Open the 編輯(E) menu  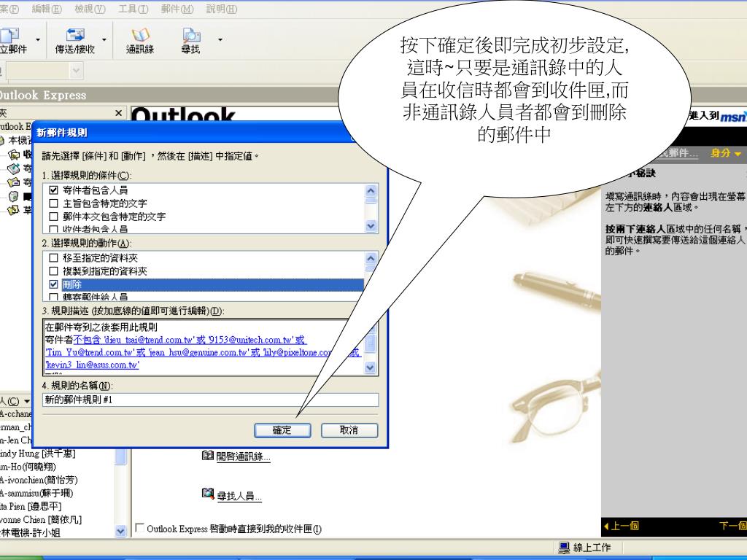(47, 9)
